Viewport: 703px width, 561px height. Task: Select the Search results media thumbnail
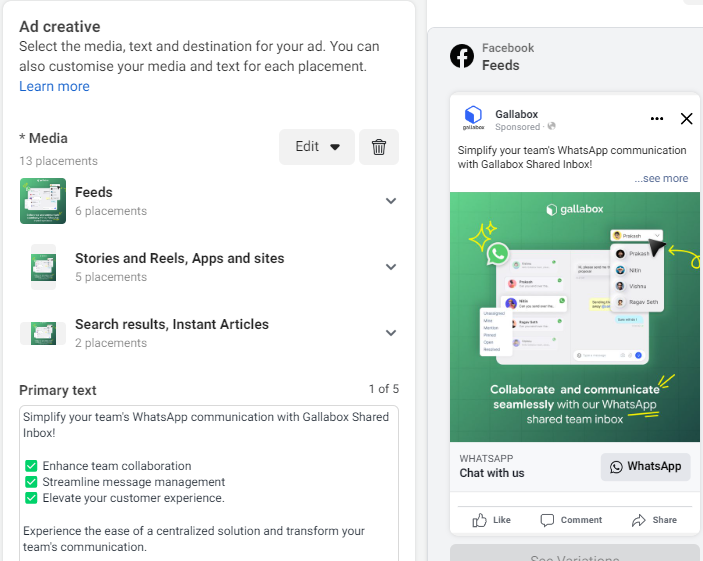coord(43,333)
